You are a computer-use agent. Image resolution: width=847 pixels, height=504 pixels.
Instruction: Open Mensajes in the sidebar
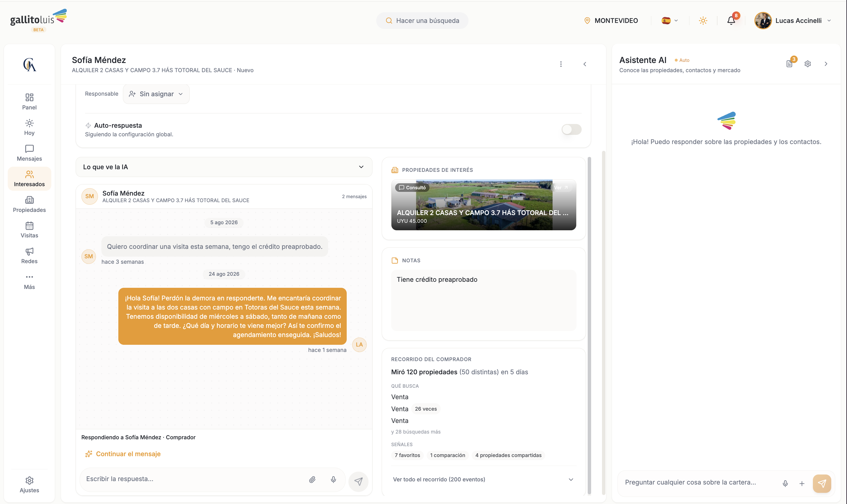(x=29, y=153)
